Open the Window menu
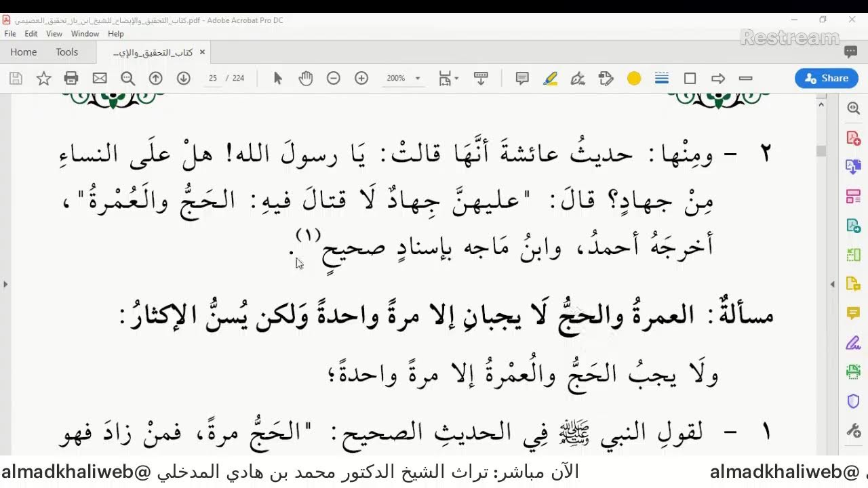 click(x=85, y=34)
